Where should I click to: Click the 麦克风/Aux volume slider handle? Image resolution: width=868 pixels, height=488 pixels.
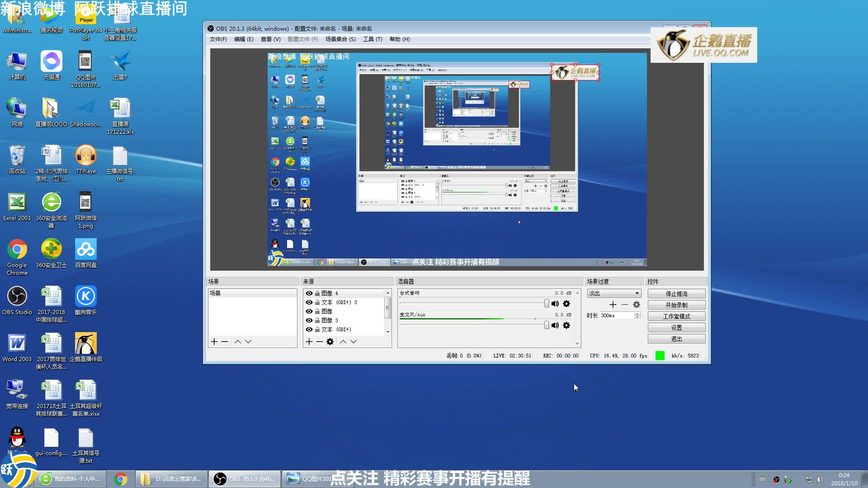(547, 325)
